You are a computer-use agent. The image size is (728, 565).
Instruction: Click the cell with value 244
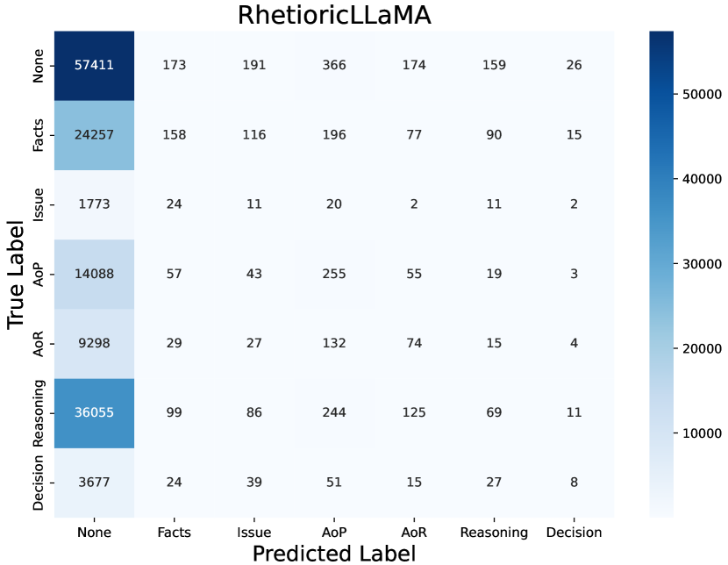pos(333,413)
